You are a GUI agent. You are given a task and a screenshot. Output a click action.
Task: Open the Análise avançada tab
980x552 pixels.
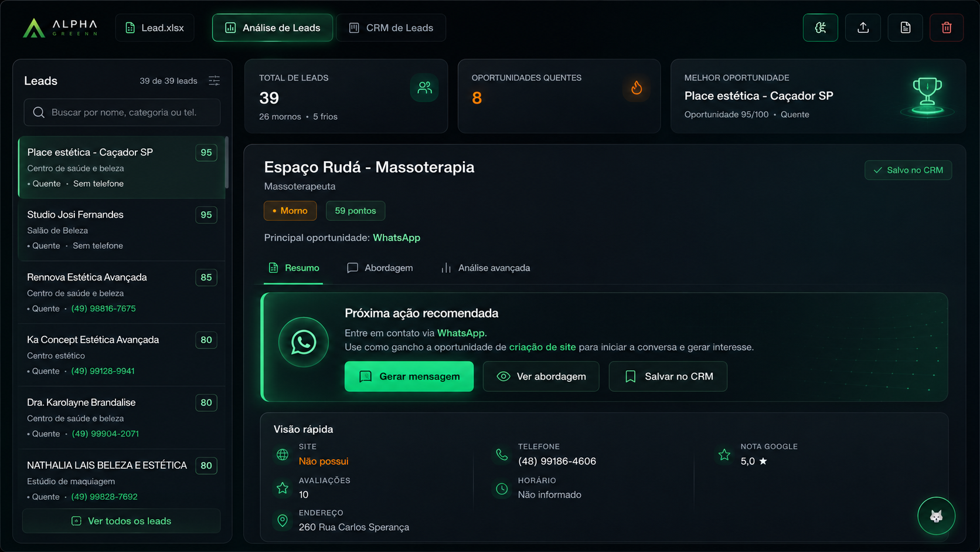pos(486,268)
